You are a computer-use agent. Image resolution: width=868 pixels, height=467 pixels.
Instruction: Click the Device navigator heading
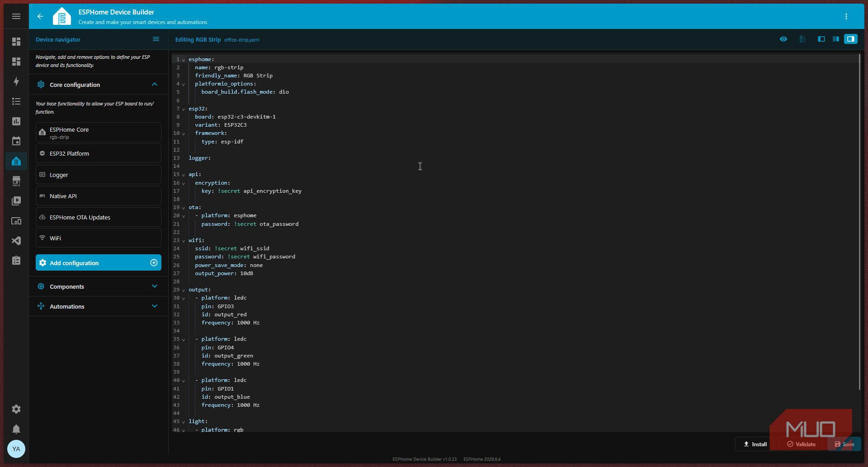[58, 39]
